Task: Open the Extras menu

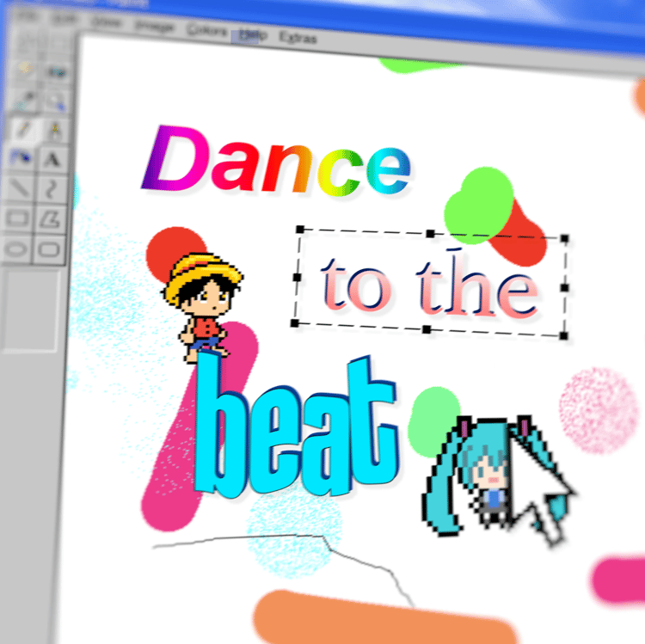Action: click(x=298, y=38)
